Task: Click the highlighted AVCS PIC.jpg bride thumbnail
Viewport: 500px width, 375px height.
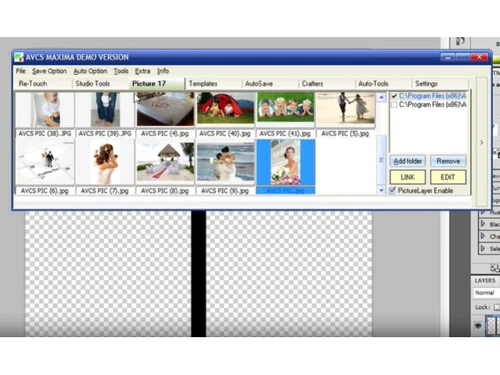Action: pos(285,162)
